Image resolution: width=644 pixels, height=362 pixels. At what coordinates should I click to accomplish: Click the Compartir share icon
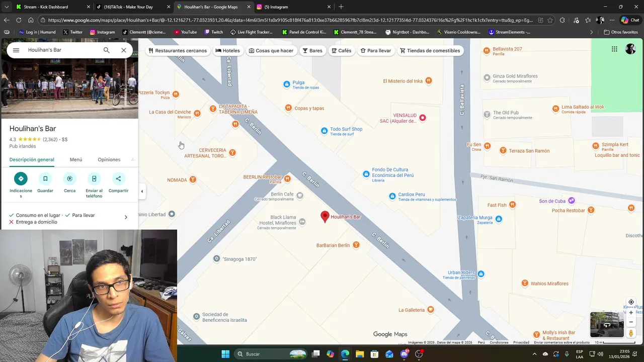[118, 178]
